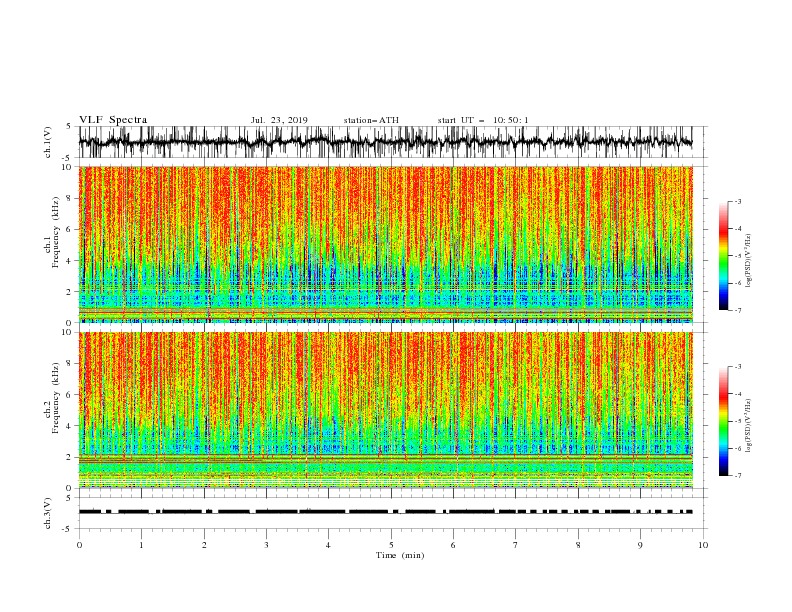792x612 pixels.
Task: Click the "start UT = 10:50:1" header text
Action: pos(483,120)
